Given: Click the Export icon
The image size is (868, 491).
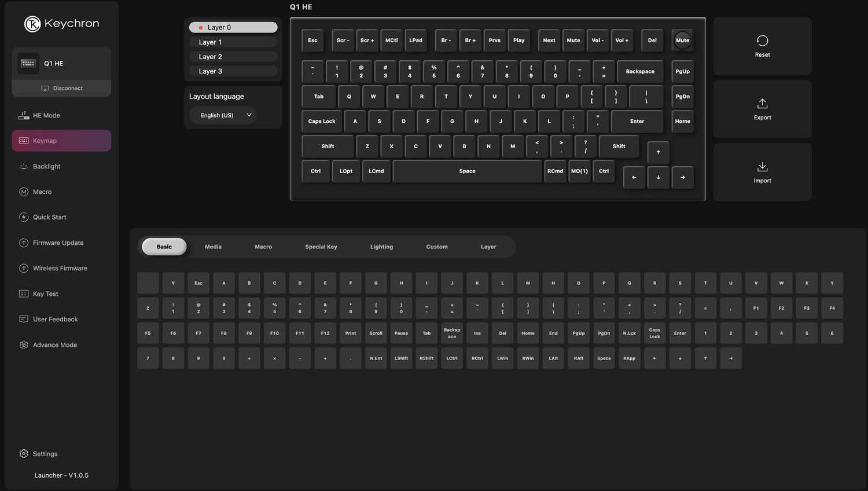Looking at the screenshot, I should pos(762,104).
